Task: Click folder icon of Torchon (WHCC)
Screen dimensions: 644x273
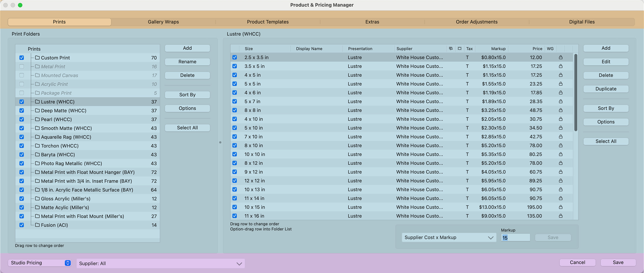Action: 37,146
